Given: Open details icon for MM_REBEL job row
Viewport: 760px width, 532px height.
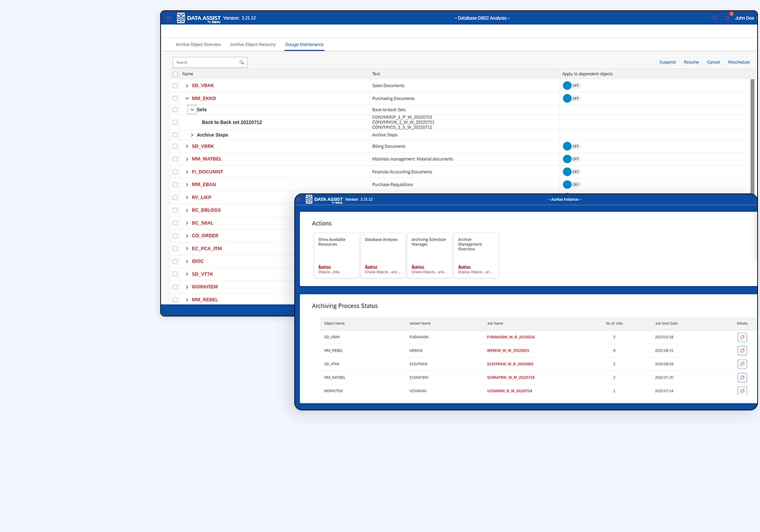Looking at the screenshot, I should 741,350.
